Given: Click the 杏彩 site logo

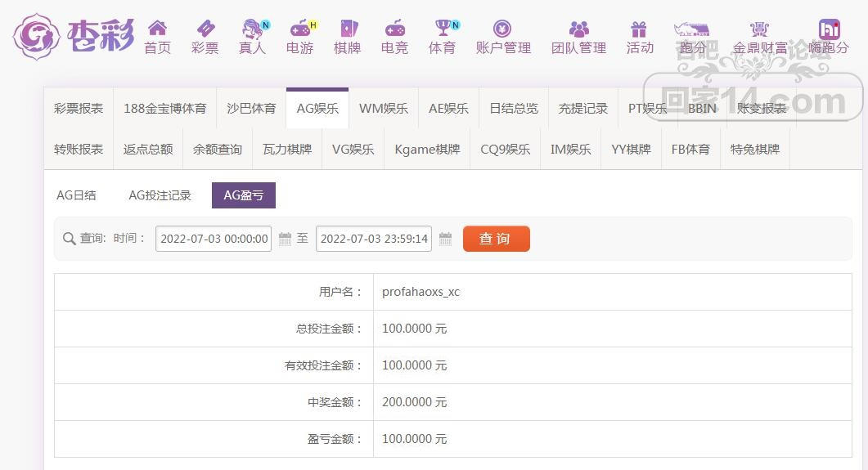Looking at the screenshot, I should pyautogui.click(x=74, y=35).
